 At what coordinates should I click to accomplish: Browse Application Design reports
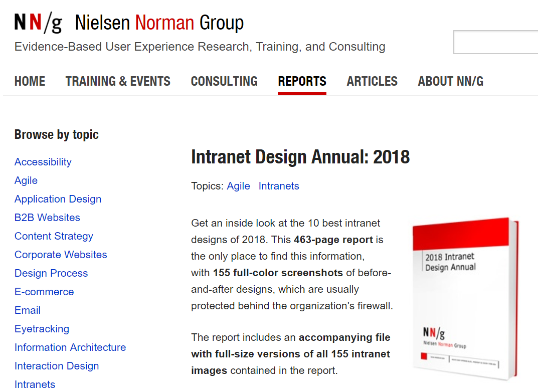pyautogui.click(x=58, y=199)
